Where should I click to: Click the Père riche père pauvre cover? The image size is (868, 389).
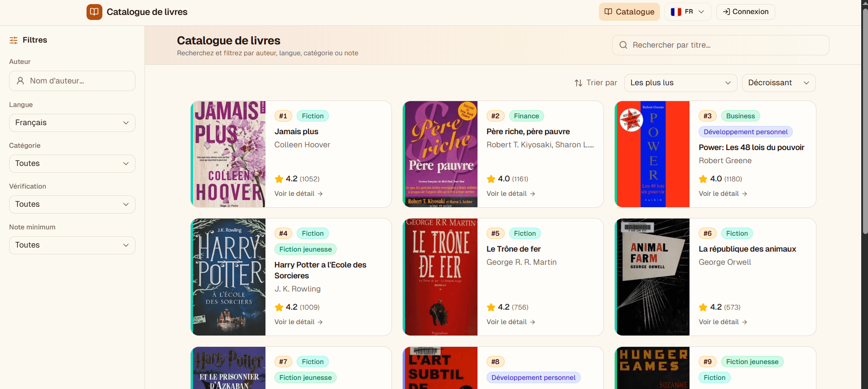[x=440, y=154]
